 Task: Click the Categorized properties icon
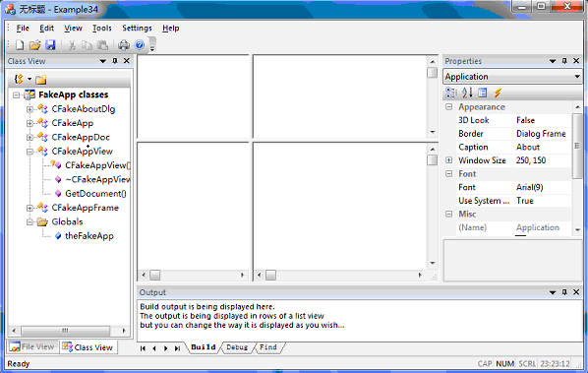pos(450,93)
